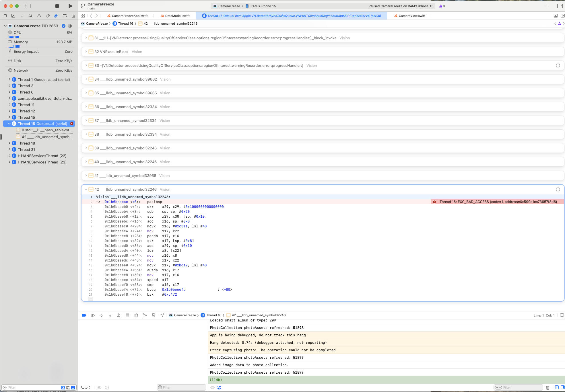Select the Debug navigator icon
Screen dimensions: 565x392
click(56, 16)
